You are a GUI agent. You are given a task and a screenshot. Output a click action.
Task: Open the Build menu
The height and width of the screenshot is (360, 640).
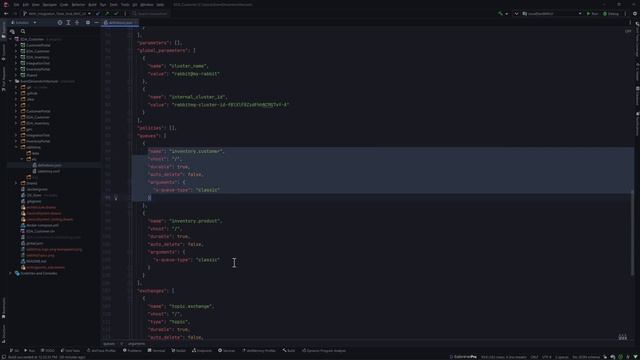[93, 4]
